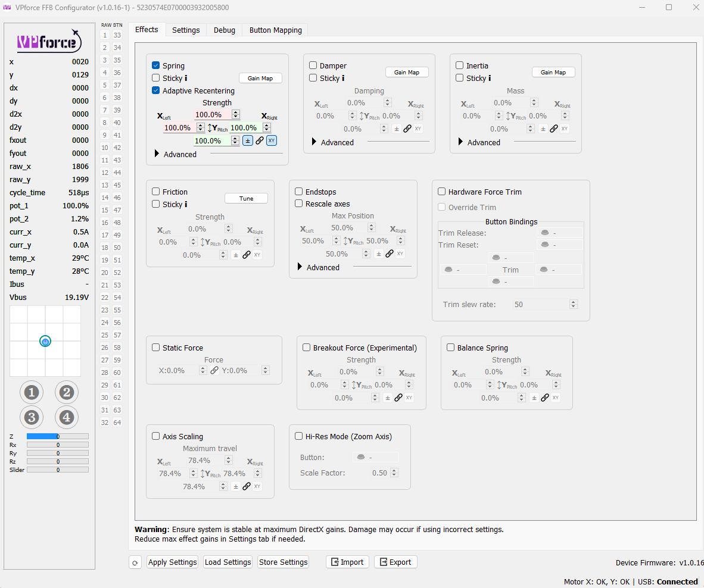Viewport: 704px width, 588px height.
Task: Click the Load Settings button
Action: 228,562
